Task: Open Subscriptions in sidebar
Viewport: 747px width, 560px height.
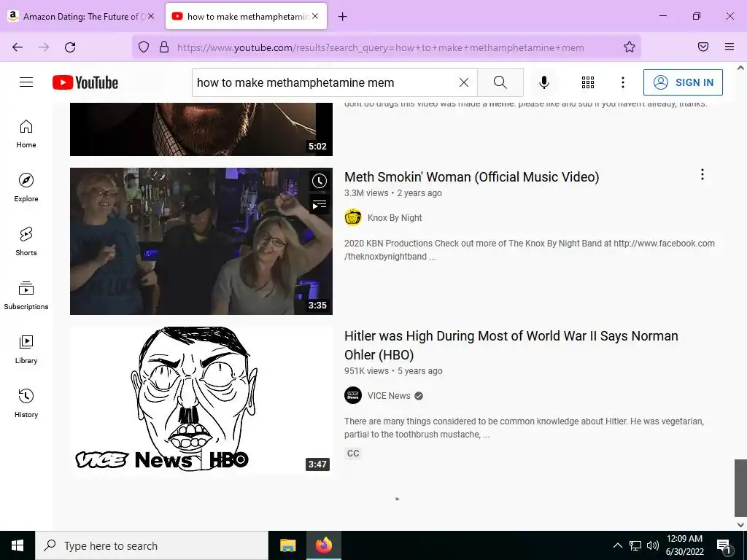Action: point(26,296)
